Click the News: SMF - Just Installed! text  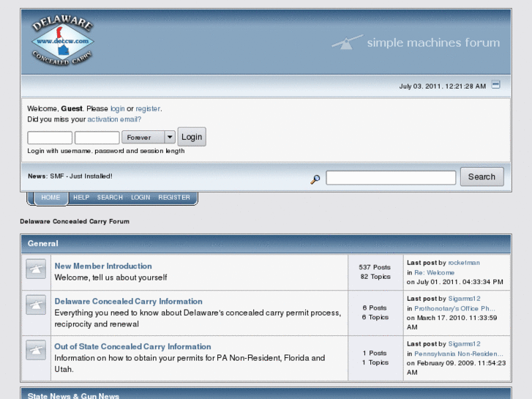pyautogui.click(x=70, y=176)
